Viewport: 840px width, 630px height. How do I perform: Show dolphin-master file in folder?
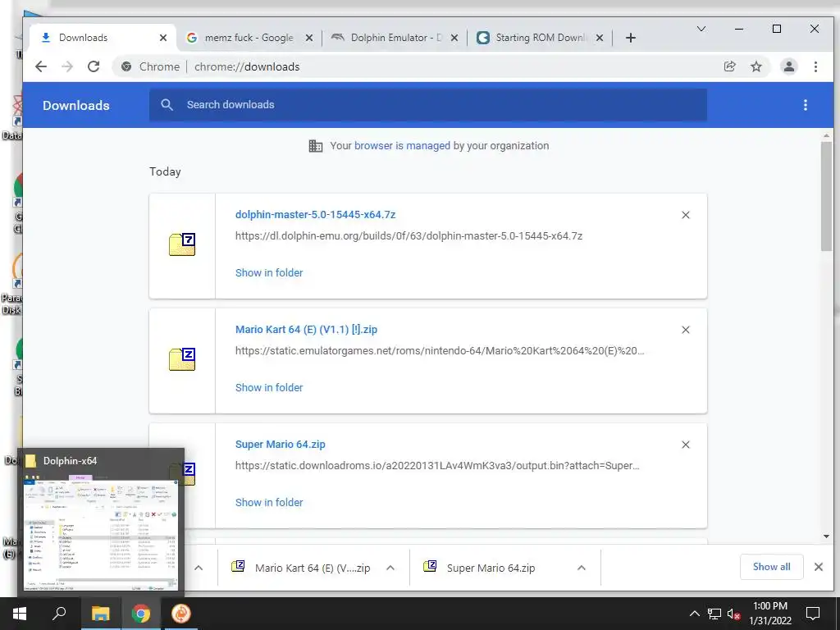pos(269,272)
